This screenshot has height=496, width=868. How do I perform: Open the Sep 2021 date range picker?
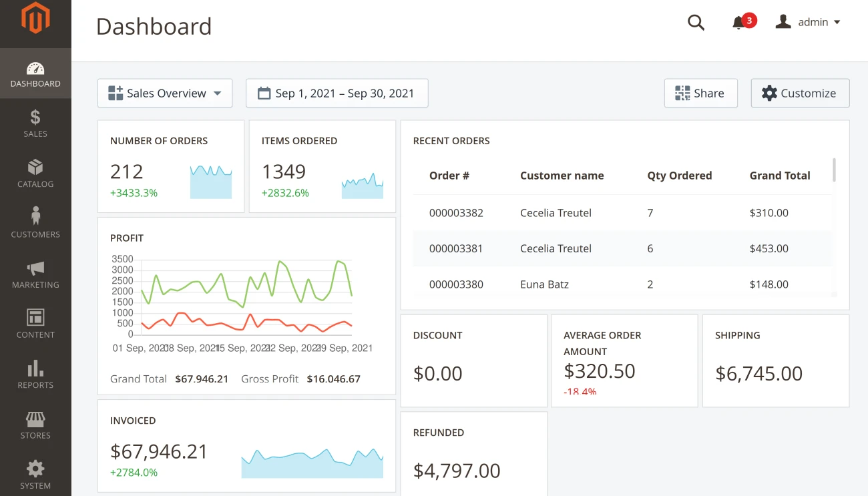tap(337, 93)
